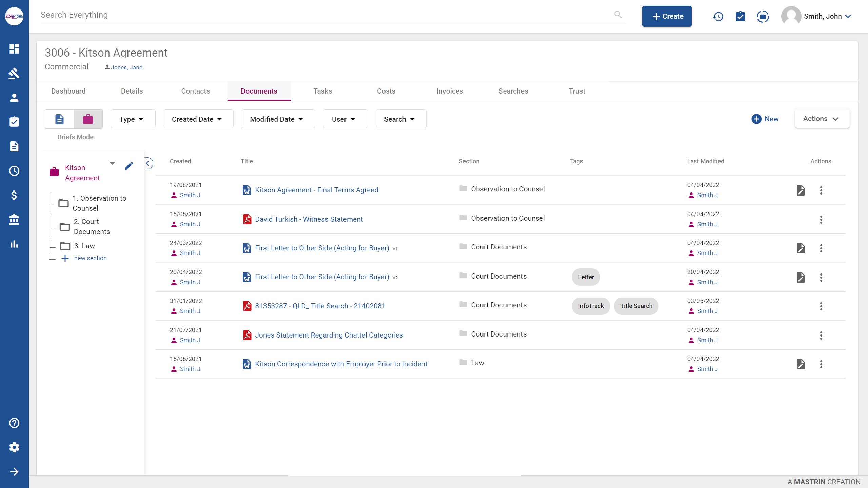Toggle Briefs Mode briefcase button
The width and height of the screenshot is (868, 488).
pyautogui.click(x=88, y=119)
